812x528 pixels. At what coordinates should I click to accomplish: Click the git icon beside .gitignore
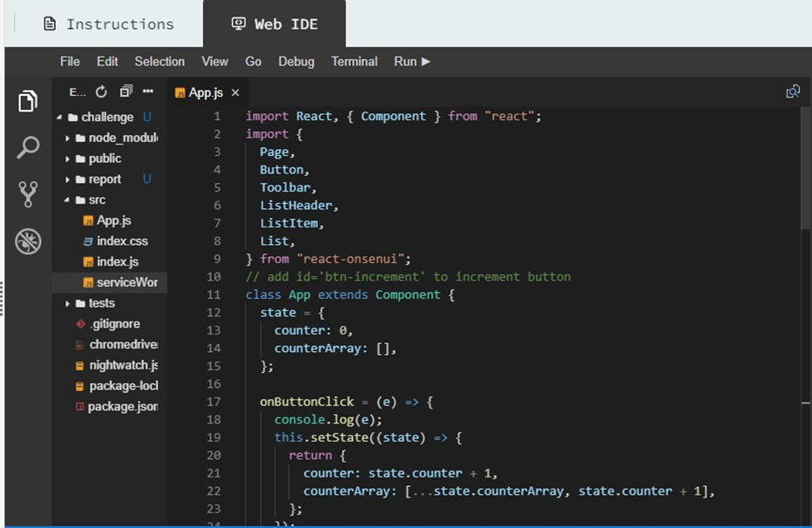pyautogui.click(x=80, y=324)
